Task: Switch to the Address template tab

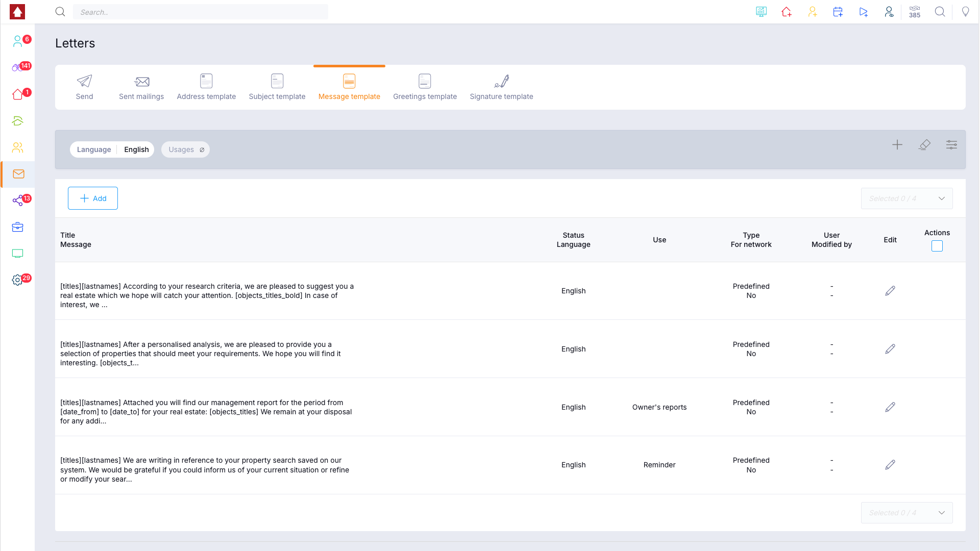Action: 206,87
